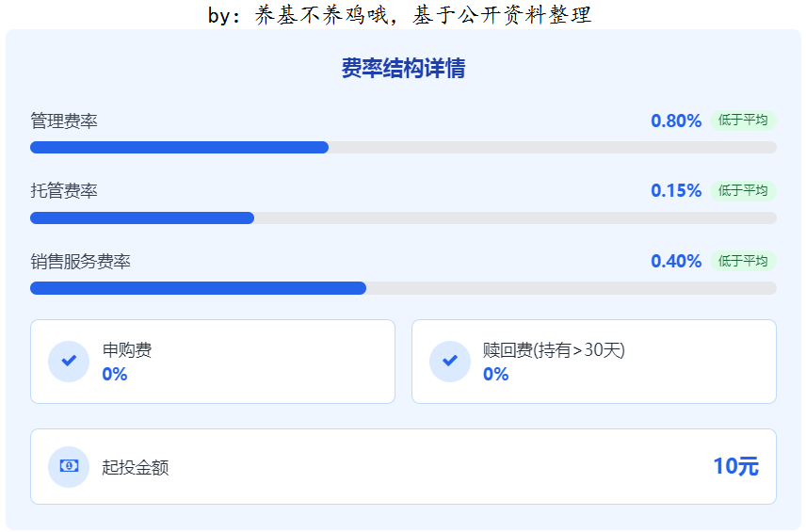Click the 销售服务费率 progress bar

(x=403, y=288)
